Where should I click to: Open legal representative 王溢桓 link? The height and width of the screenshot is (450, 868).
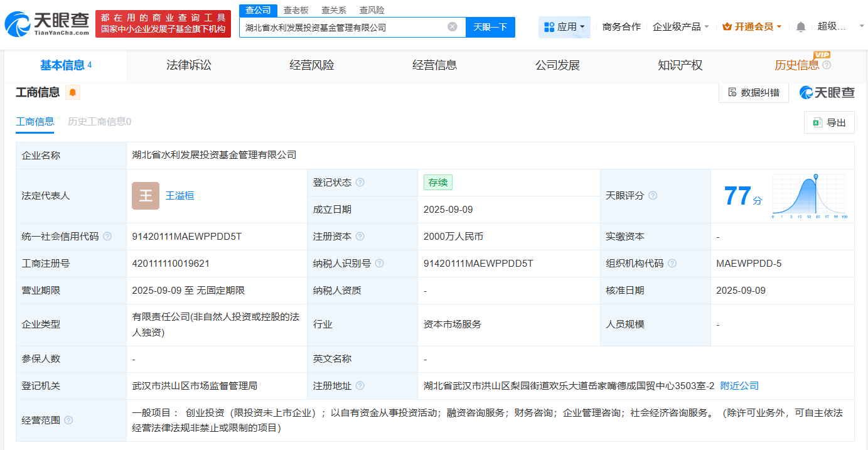click(x=179, y=196)
